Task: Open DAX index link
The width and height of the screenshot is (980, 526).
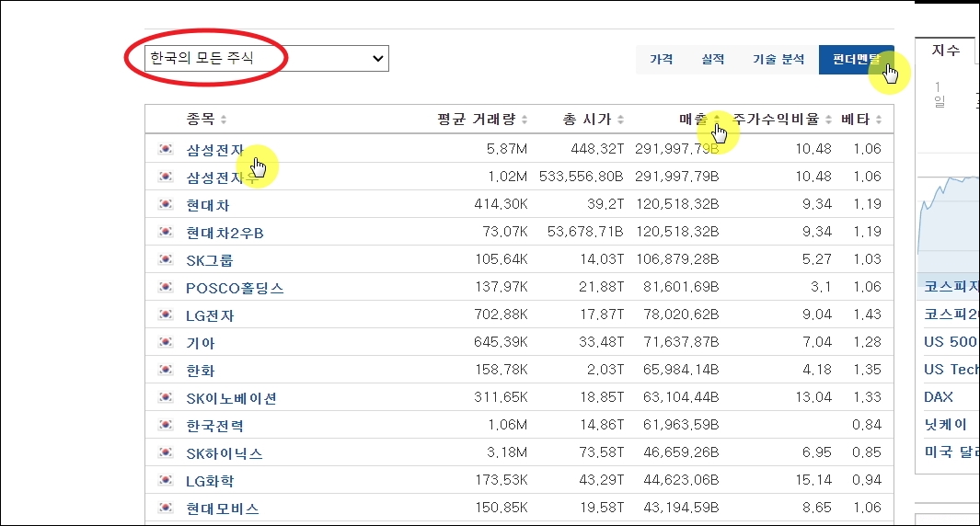Action: (x=938, y=396)
